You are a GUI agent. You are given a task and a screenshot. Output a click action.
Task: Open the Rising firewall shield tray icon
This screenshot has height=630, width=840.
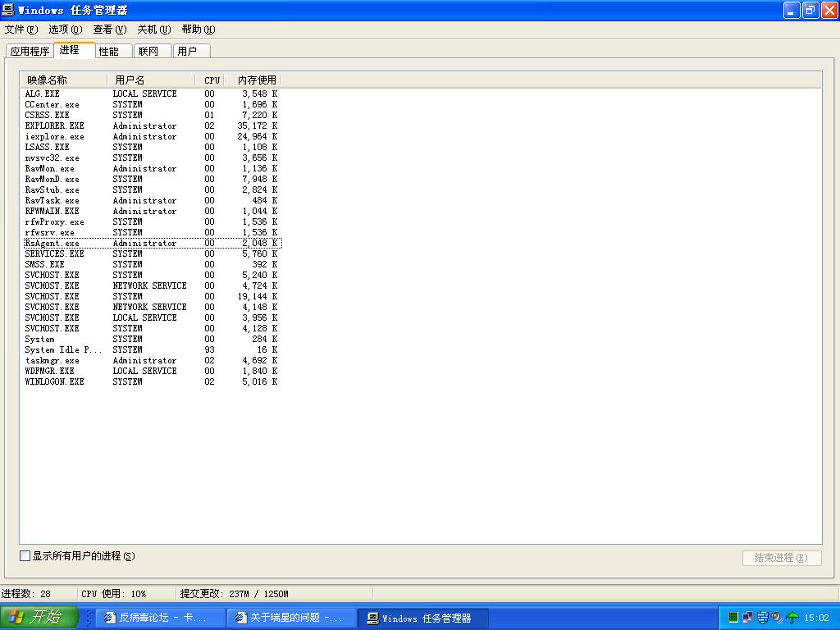coord(762,618)
